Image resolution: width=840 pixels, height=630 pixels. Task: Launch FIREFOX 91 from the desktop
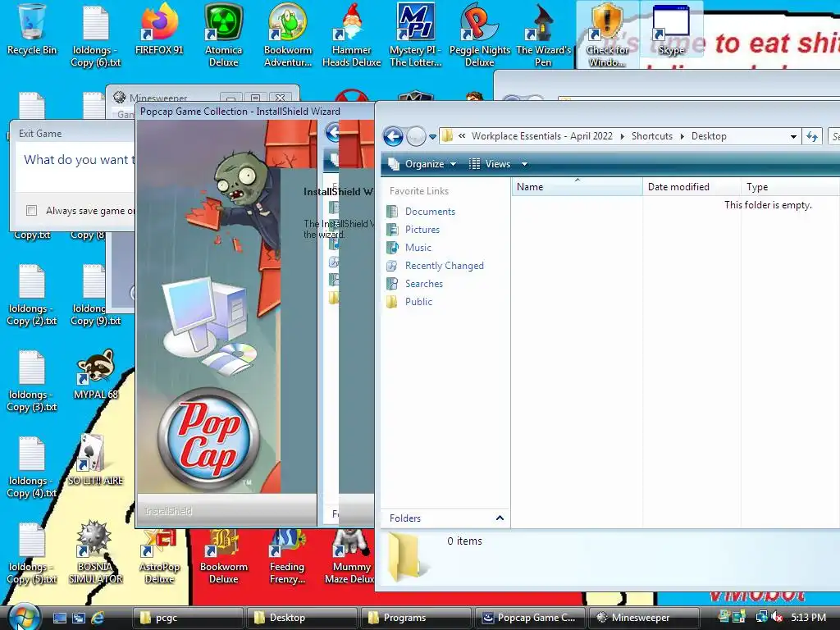click(159, 29)
